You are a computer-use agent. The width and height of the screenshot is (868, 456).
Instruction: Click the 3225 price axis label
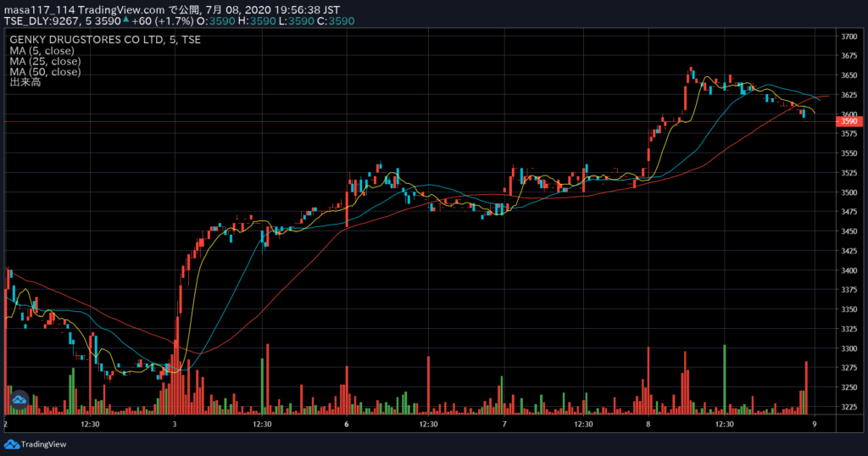849,408
